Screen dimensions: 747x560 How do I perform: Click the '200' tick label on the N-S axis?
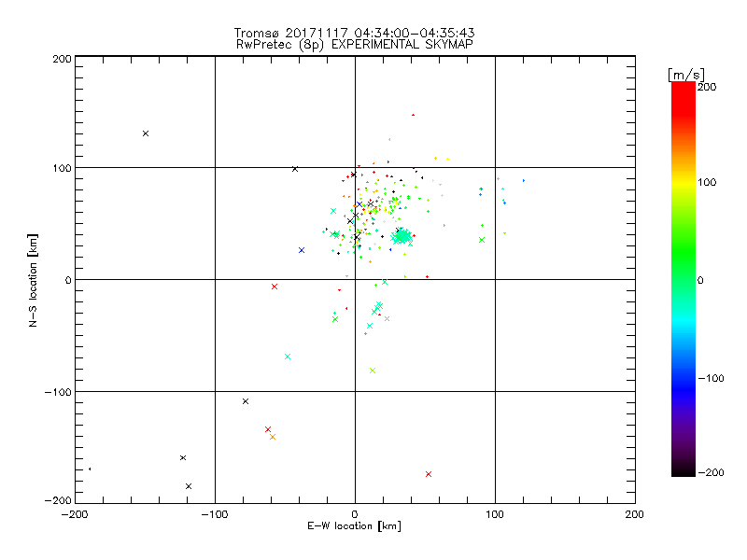62,59
